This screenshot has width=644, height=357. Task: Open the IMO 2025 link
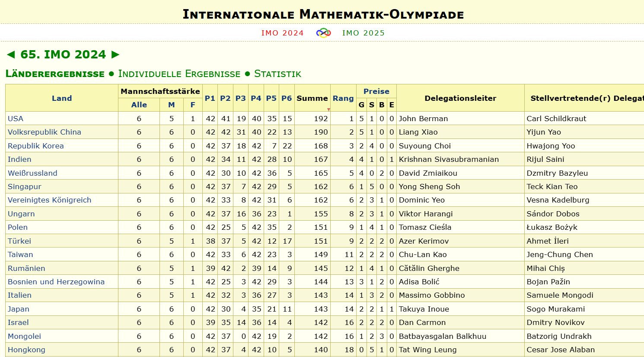(363, 33)
